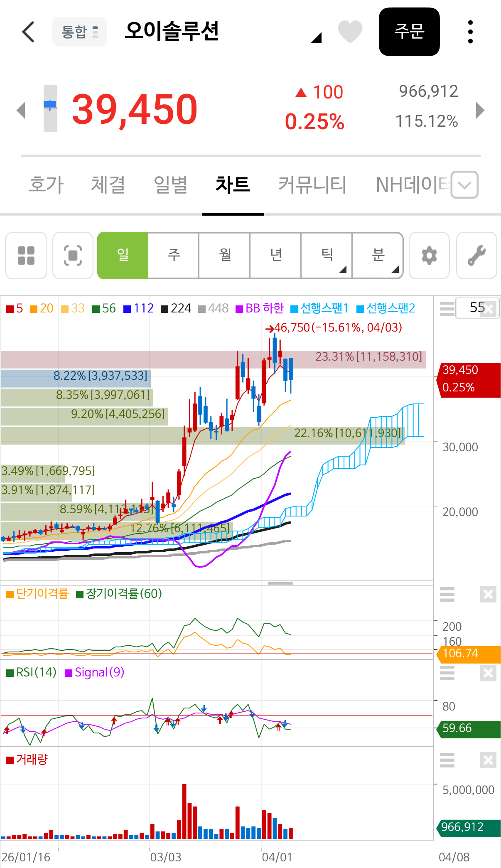Select the 일 daily period
Screen dimensions: 501x868
[123, 255]
